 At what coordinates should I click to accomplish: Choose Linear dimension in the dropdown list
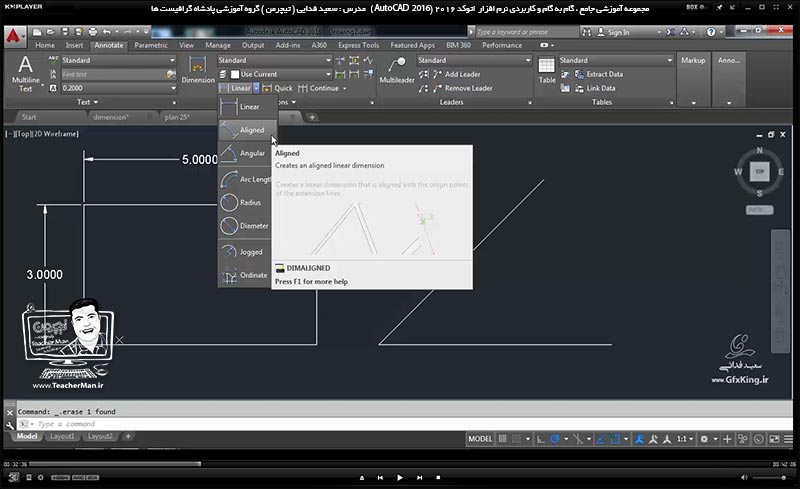coord(248,107)
